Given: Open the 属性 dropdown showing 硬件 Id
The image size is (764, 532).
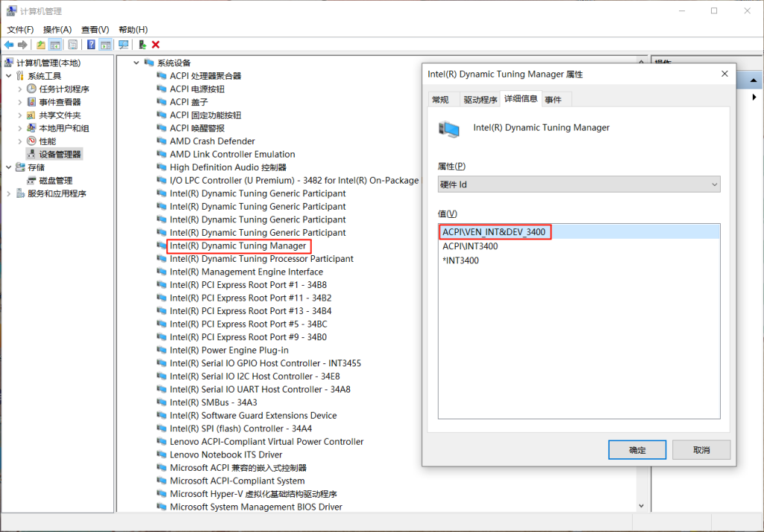Looking at the screenshot, I should (578, 184).
